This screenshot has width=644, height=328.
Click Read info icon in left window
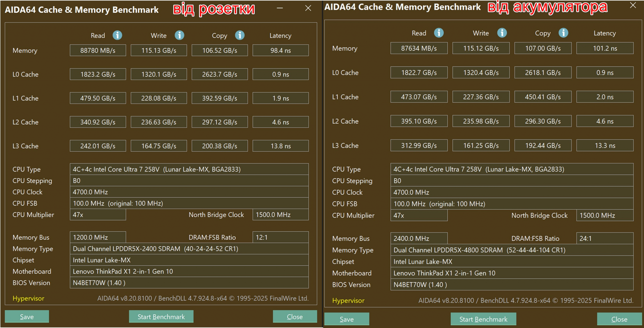[117, 35]
